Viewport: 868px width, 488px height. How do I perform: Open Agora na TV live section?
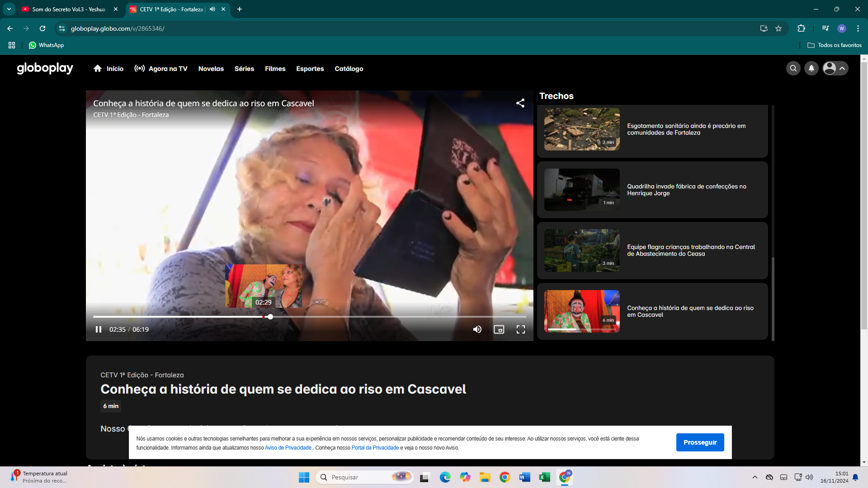161,69
